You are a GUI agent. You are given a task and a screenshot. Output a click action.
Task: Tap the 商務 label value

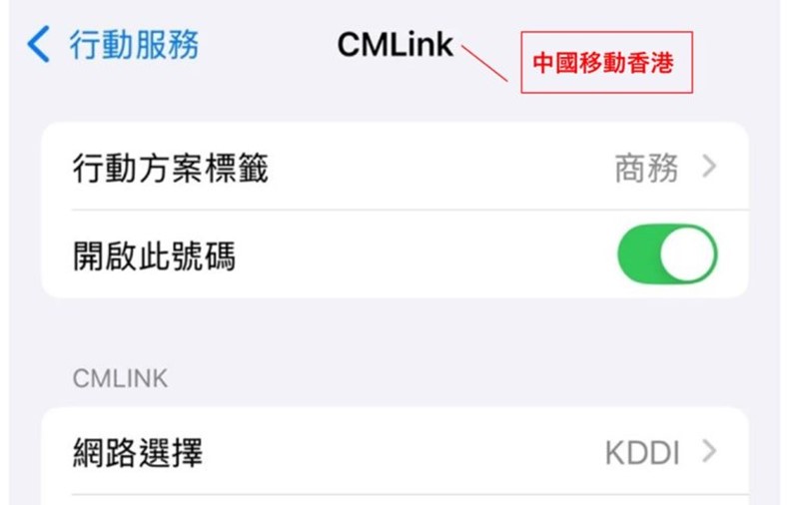[646, 168]
